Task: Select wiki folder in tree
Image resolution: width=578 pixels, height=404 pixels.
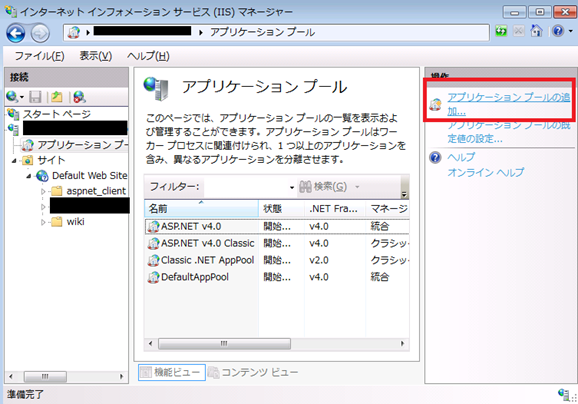Action: click(x=75, y=222)
